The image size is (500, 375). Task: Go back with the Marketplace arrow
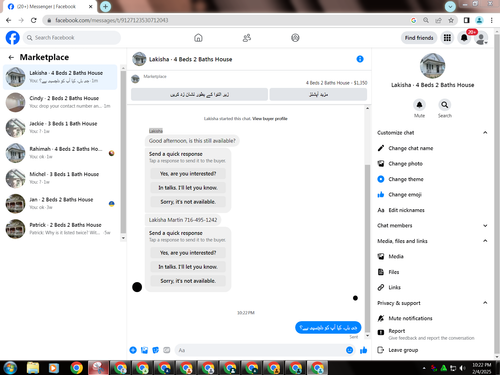[x=11, y=57]
